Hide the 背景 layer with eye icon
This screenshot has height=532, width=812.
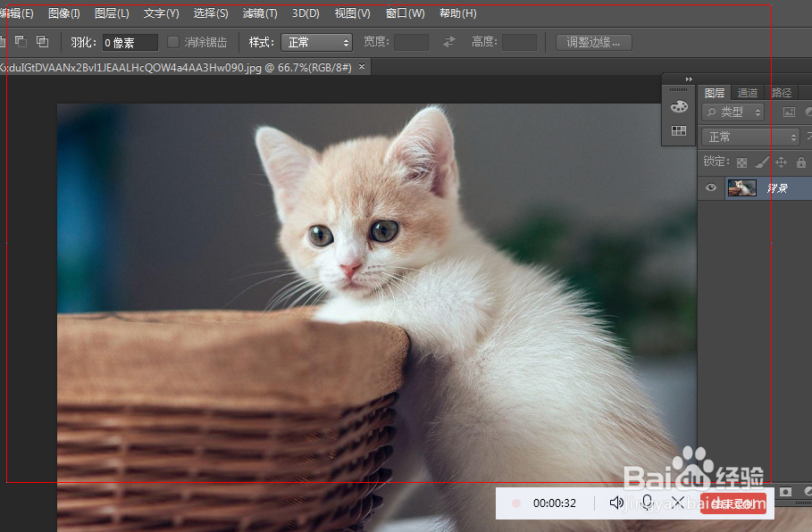(x=711, y=187)
